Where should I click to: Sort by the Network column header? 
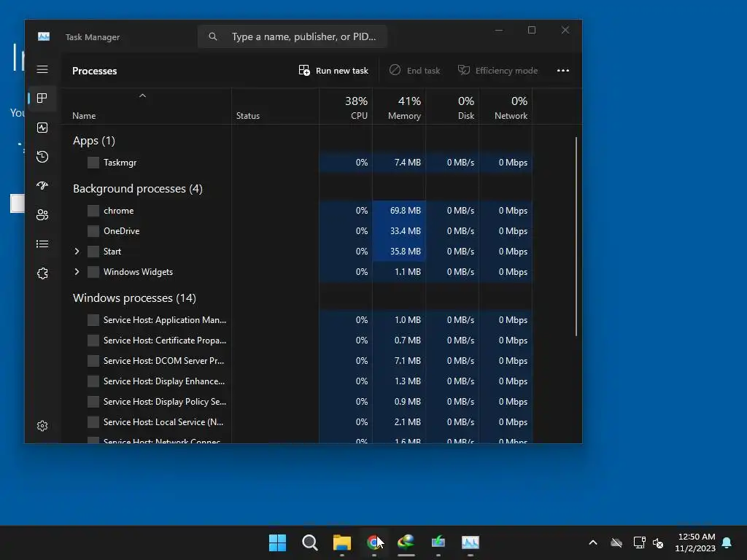[506, 108]
